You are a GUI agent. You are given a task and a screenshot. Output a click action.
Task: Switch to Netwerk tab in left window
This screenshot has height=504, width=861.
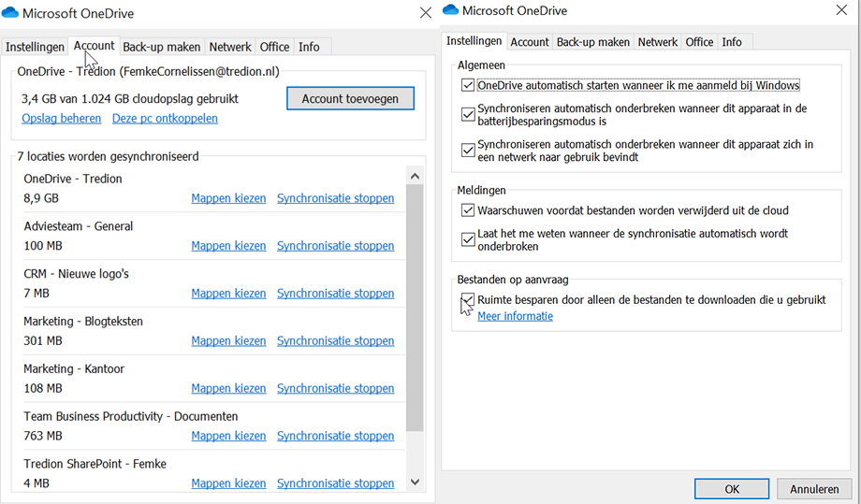(x=230, y=47)
